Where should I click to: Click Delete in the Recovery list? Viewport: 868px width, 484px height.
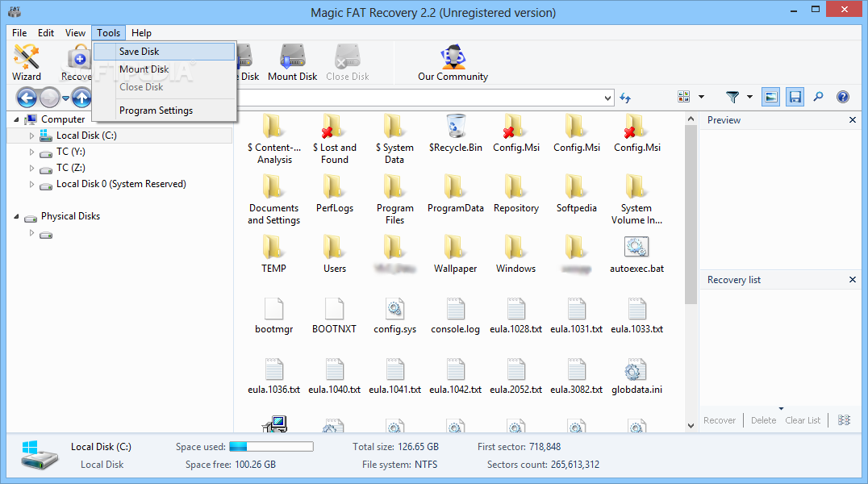click(x=763, y=420)
